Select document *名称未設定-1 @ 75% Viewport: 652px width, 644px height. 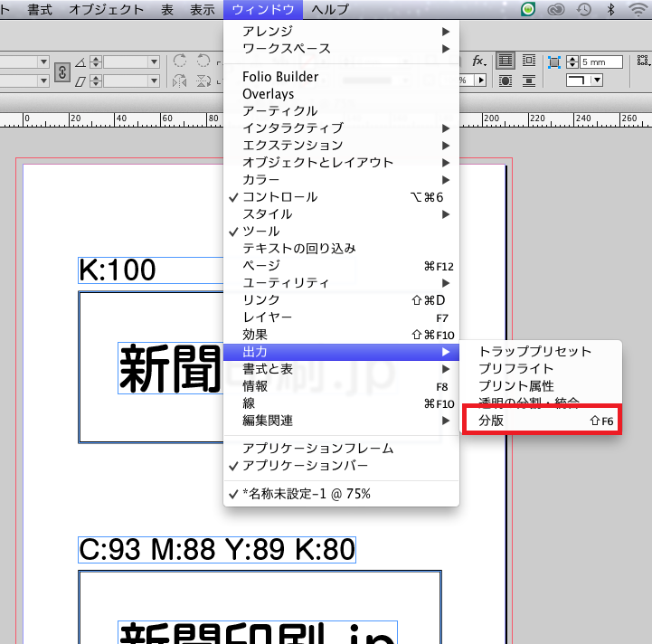341,494
